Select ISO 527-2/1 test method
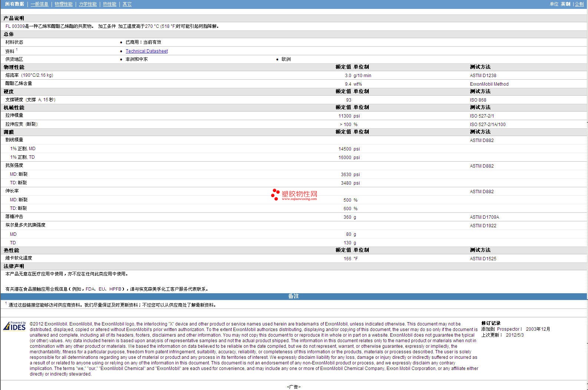This screenshot has width=588, height=390. [x=482, y=116]
